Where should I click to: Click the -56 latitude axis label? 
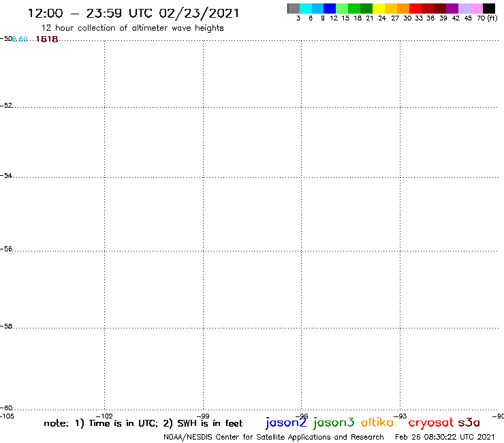[6, 249]
